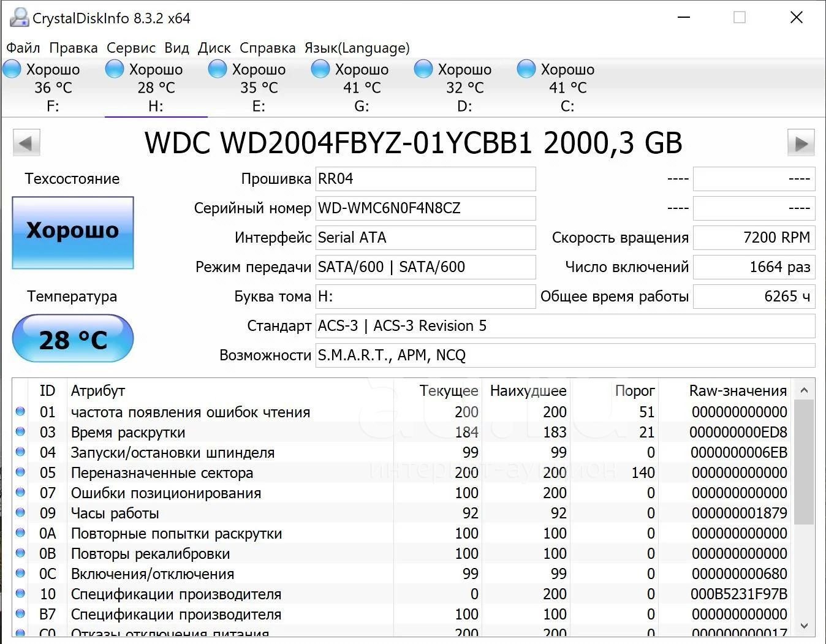Image resolution: width=826 pixels, height=644 pixels.
Task: Click status dot of attribute 07 row
Action: pos(20,492)
